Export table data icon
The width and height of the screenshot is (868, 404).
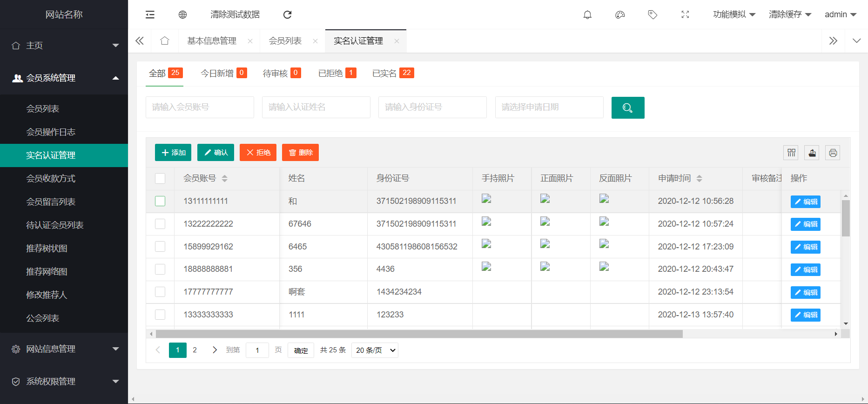click(x=812, y=153)
